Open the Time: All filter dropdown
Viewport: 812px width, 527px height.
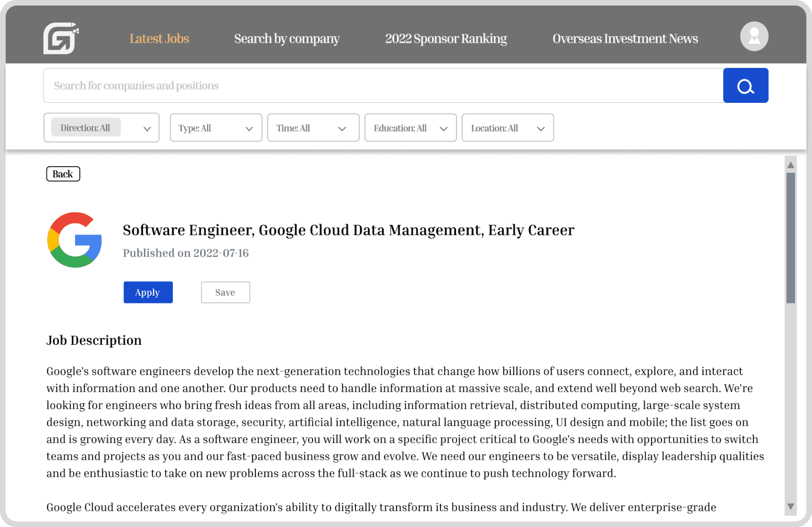pos(313,127)
